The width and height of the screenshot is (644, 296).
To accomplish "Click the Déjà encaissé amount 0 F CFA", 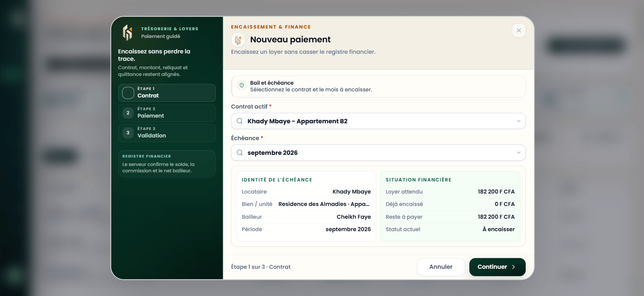I will pos(505,204).
